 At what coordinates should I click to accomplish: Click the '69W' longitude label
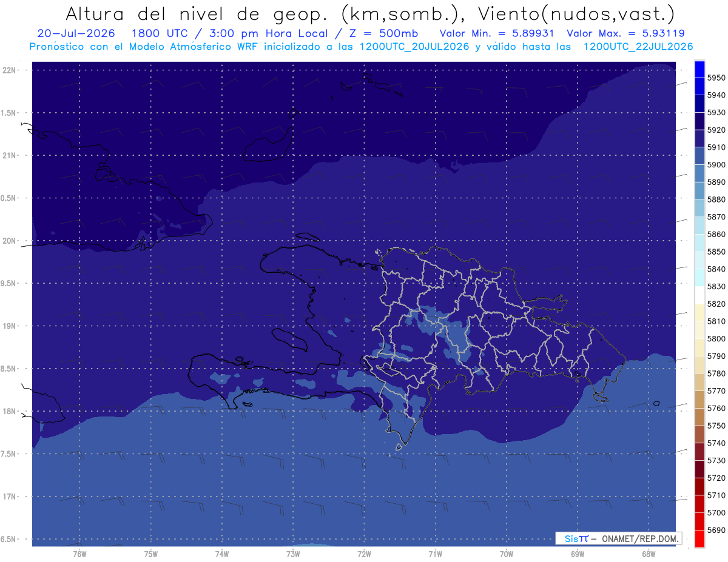tap(578, 554)
